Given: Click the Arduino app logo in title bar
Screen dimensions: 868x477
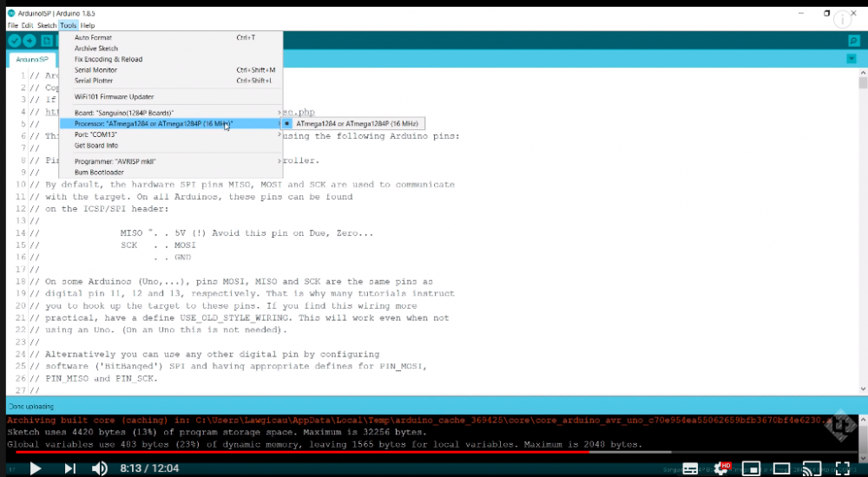Looking at the screenshot, I should 11,13.
